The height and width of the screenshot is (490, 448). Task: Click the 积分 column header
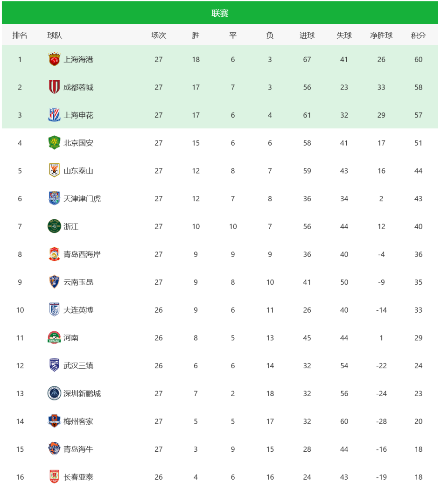(418, 35)
